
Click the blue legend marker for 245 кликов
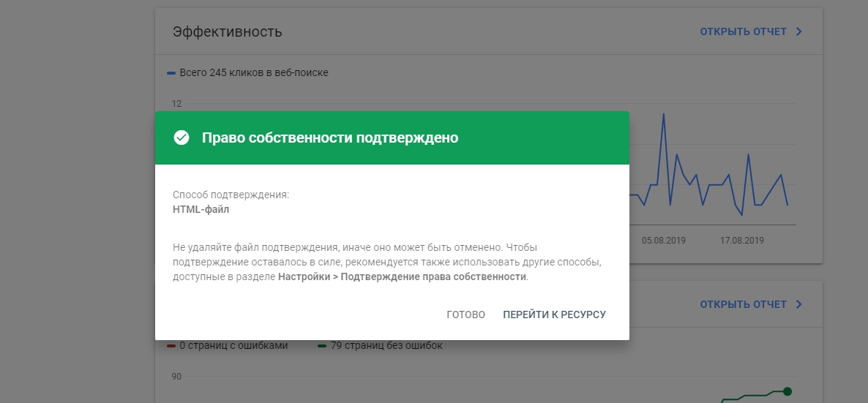pyautogui.click(x=171, y=73)
